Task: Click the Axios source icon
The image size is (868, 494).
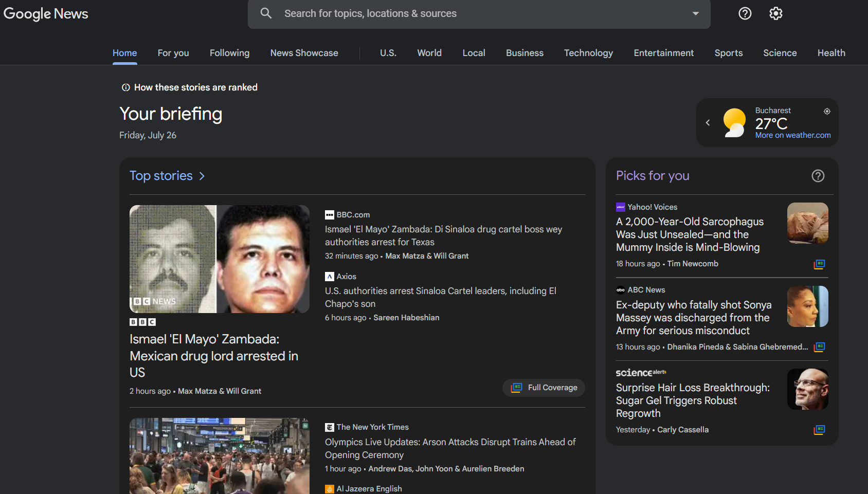Action: click(x=330, y=277)
